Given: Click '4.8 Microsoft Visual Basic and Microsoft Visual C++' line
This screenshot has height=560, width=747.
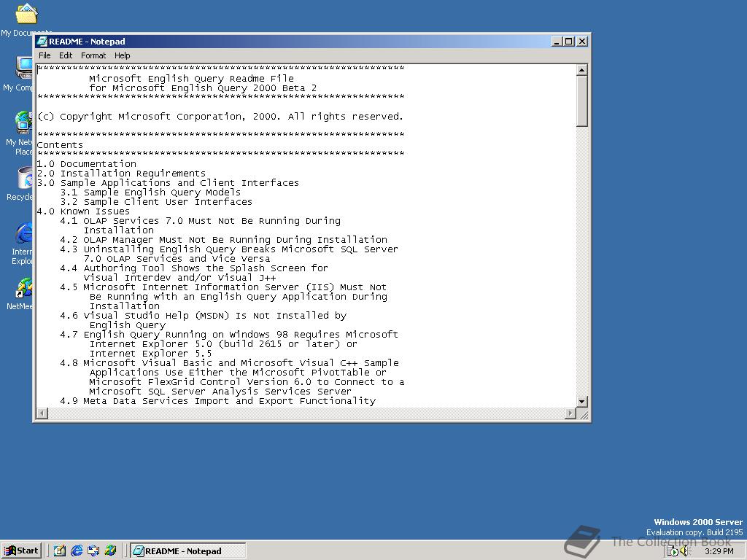Looking at the screenshot, I should tap(230, 363).
